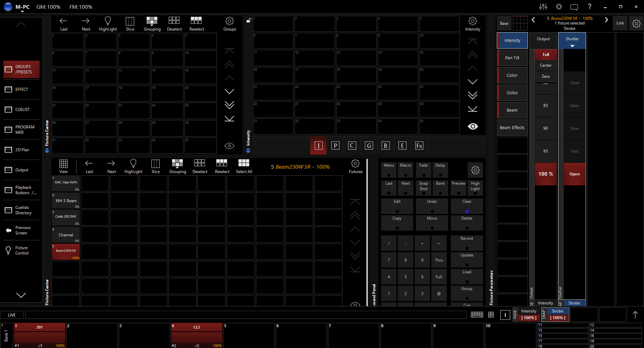This screenshot has width=644, height=348.
Task: Toggle the lock icon above Intensity presets
Action: (x=249, y=20)
